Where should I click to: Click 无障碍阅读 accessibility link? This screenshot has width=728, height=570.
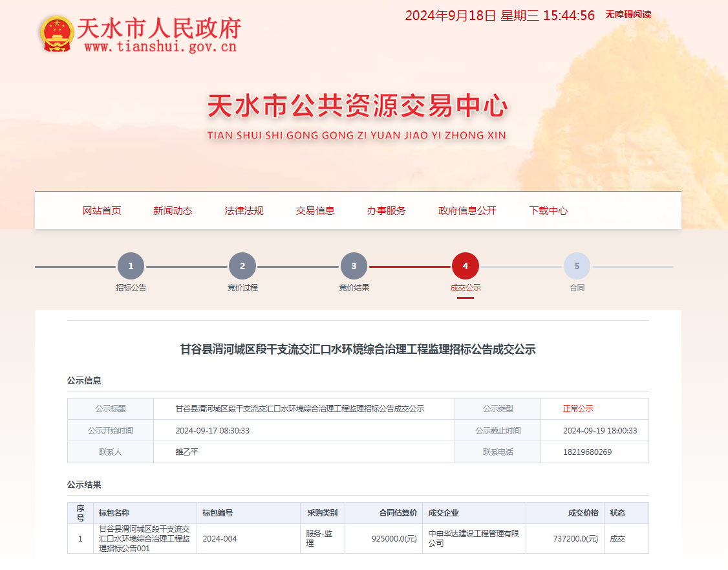coord(628,14)
